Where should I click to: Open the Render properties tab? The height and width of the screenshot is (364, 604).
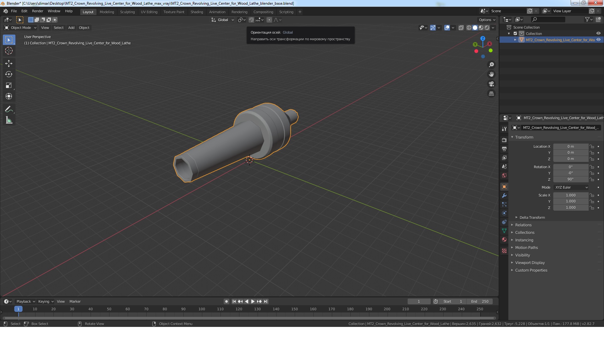(x=504, y=140)
